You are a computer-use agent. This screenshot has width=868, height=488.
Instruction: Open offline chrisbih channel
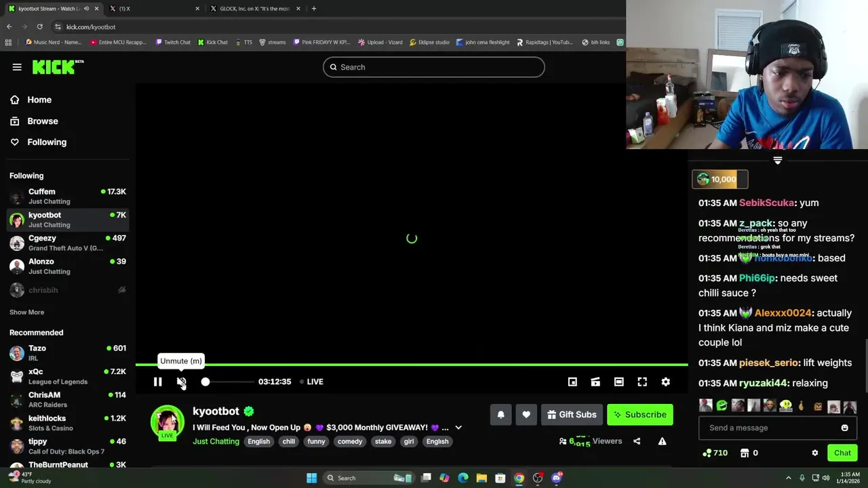(x=68, y=290)
